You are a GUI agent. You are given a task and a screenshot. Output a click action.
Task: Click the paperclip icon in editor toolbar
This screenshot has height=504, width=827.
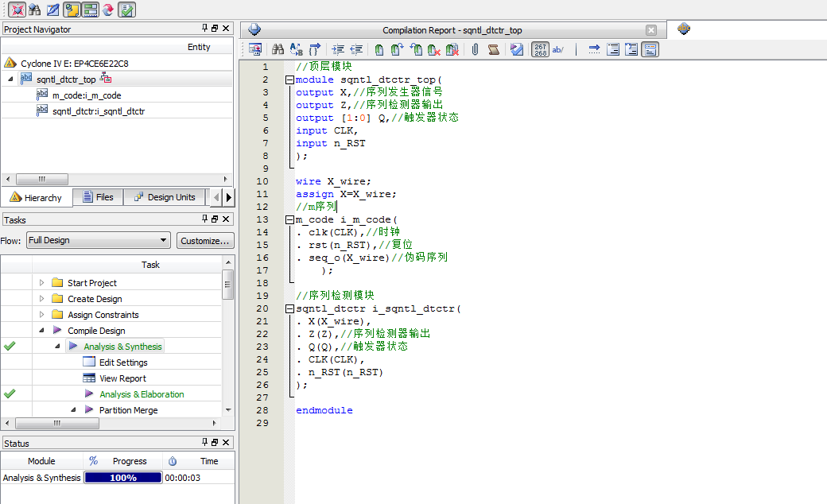[x=475, y=49]
